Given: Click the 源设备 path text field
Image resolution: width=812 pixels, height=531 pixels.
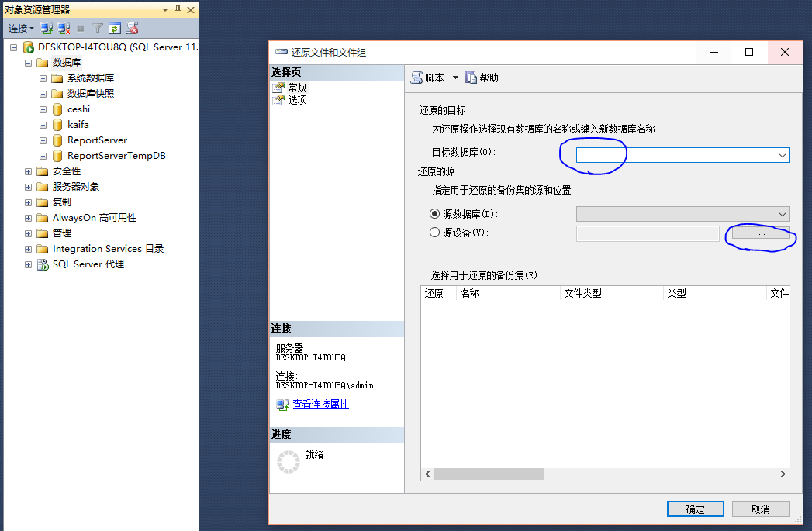Looking at the screenshot, I should [648, 234].
